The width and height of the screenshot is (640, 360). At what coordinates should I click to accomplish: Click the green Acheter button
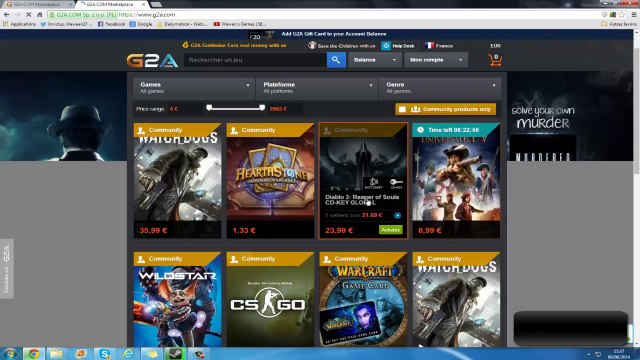391,230
